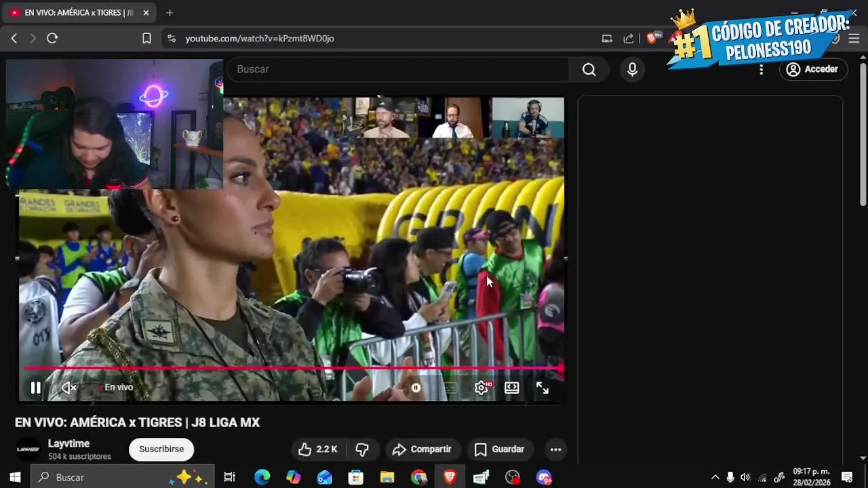Open Google Chrome from taskbar

click(x=418, y=477)
